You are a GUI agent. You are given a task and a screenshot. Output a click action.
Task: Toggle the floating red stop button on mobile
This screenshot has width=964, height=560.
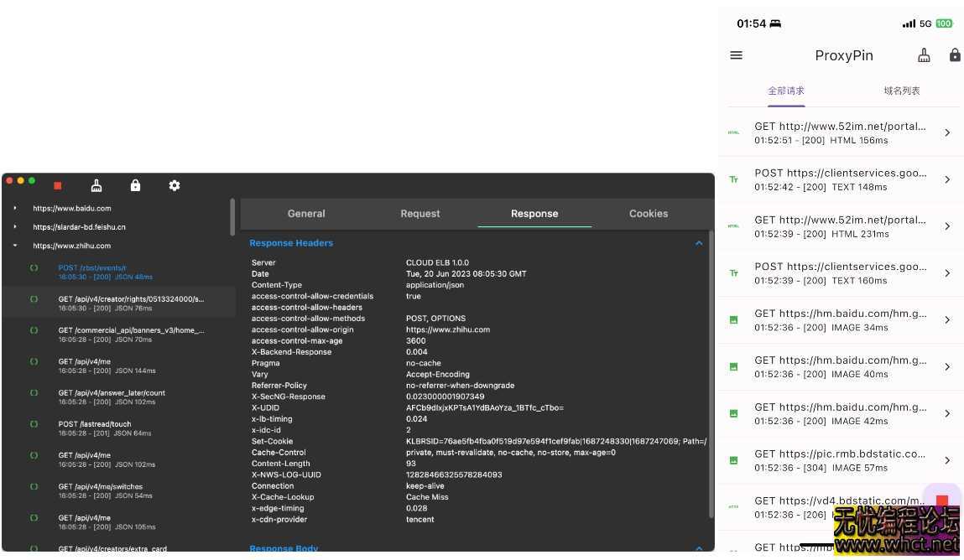[x=941, y=500]
